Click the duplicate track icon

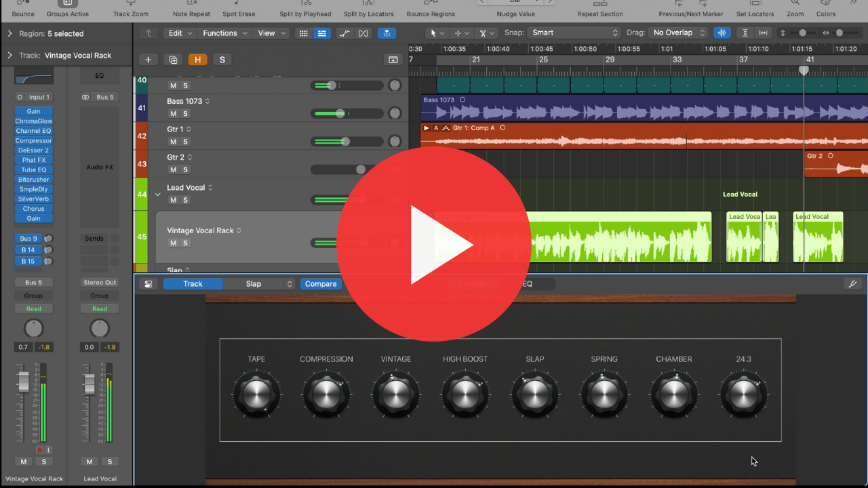(x=173, y=60)
